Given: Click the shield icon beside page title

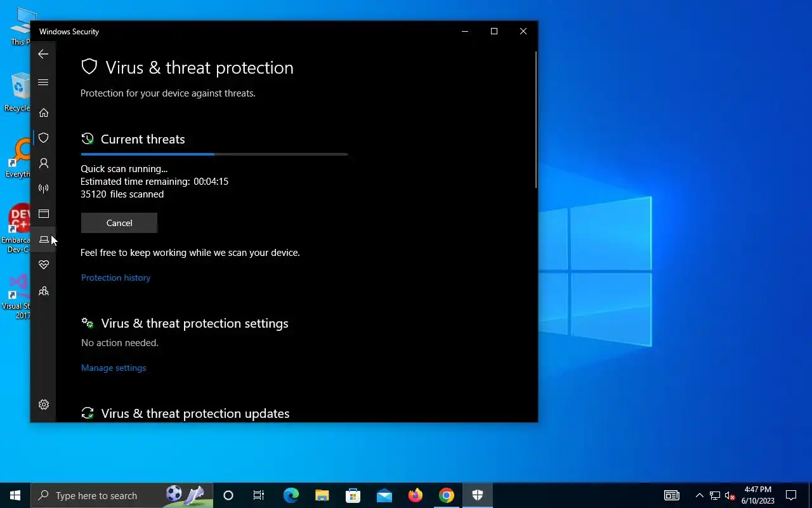Looking at the screenshot, I should pyautogui.click(x=89, y=67).
